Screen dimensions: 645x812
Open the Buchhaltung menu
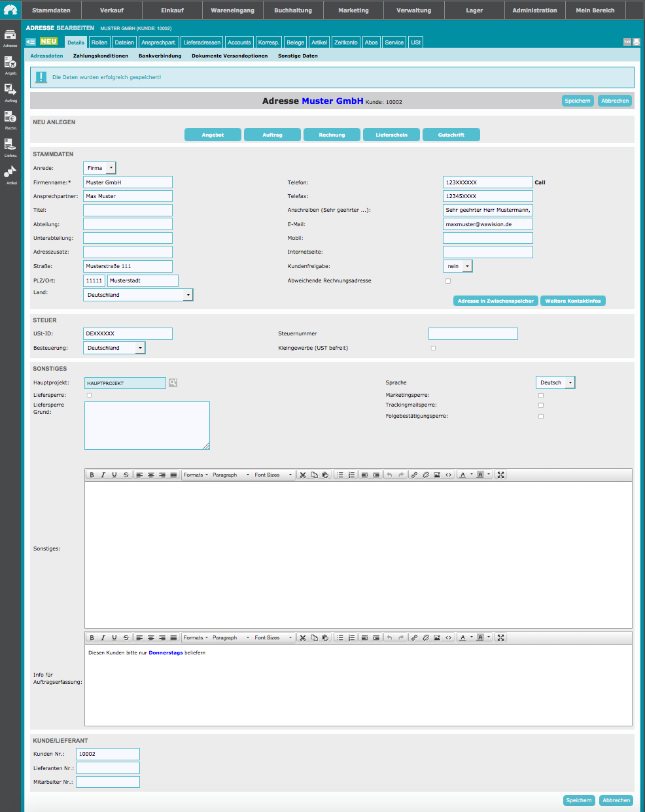[x=293, y=10]
